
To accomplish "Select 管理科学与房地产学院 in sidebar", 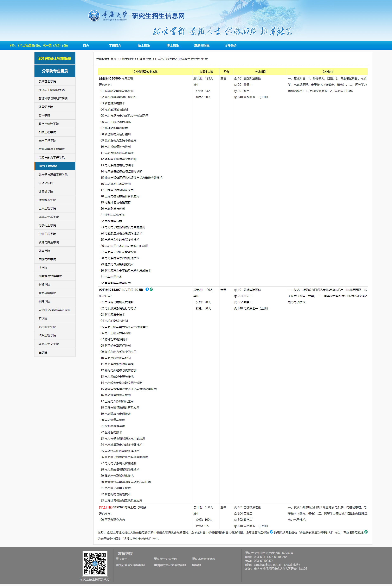I will point(55,98).
